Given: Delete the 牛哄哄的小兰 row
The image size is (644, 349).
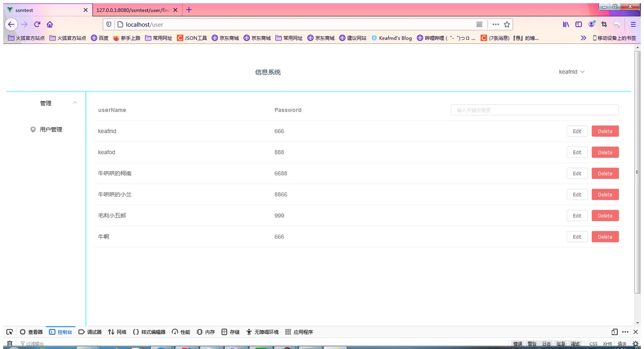Looking at the screenshot, I should pyautogui.click(x=605, y=195).
